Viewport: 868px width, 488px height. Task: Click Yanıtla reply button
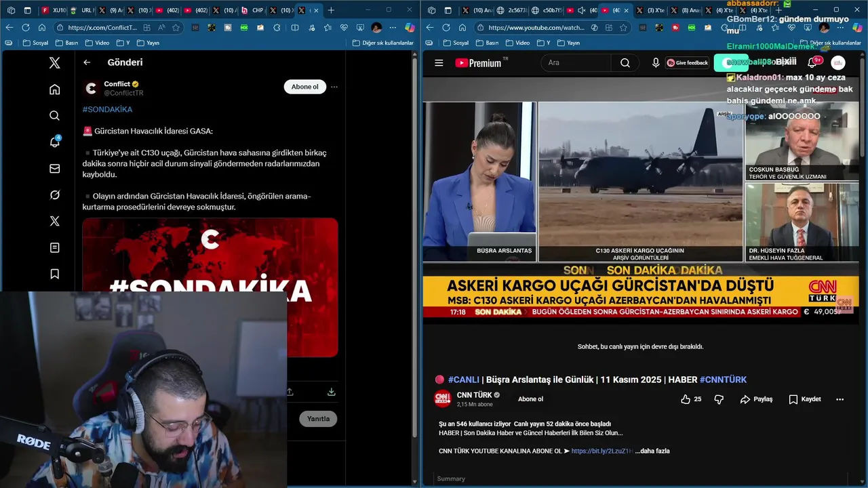point(318,419)
